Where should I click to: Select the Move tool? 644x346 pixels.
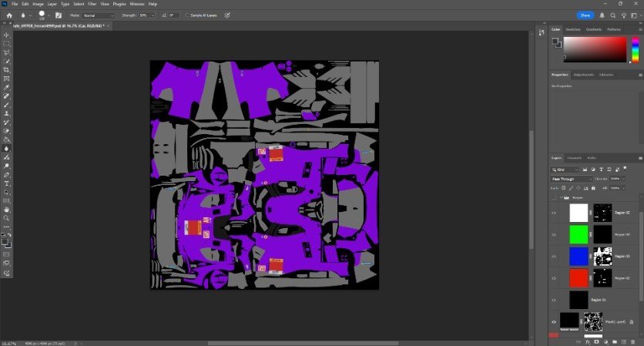coord(7,35)
